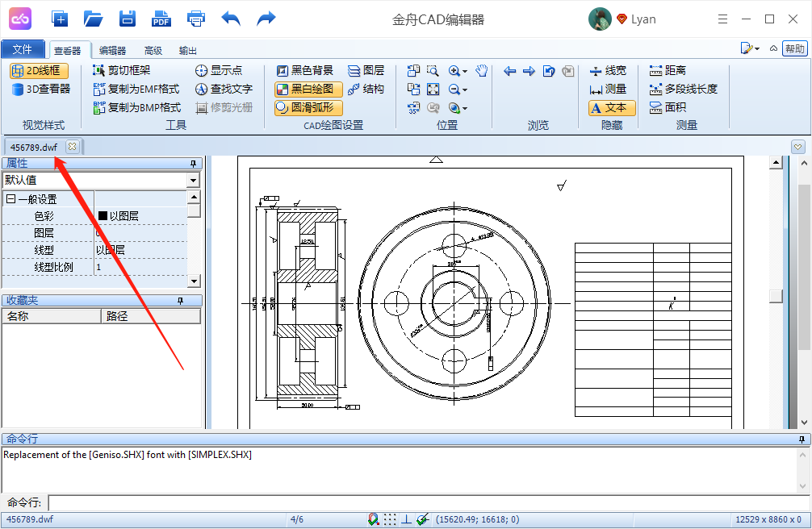This screenshot has width=812, height=529.
Task: Open the 图层 layers tool
Action: (366, 71)
